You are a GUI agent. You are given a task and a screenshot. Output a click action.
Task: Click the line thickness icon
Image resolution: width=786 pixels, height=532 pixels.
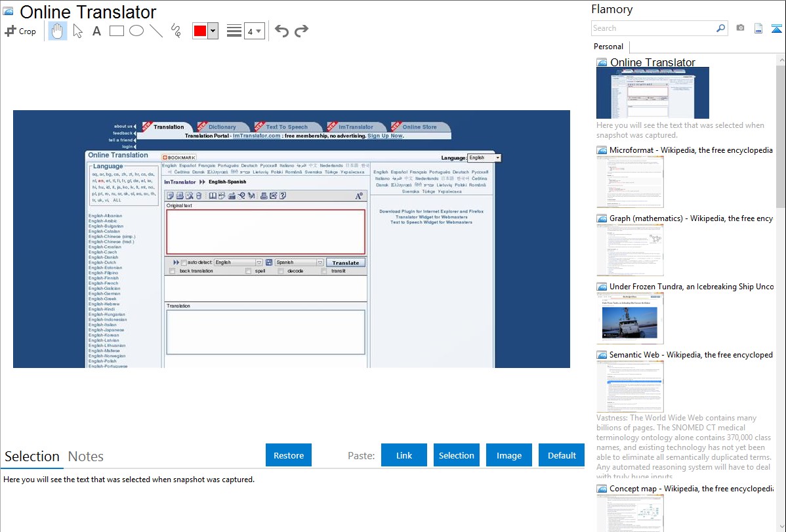[234, 31]
